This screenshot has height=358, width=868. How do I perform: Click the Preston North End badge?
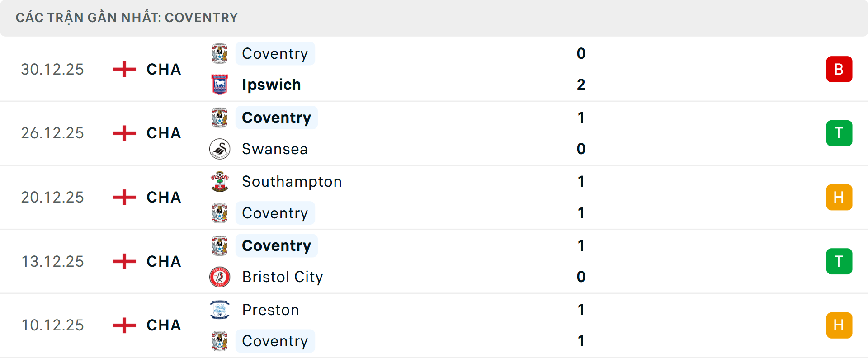point(220,310)
